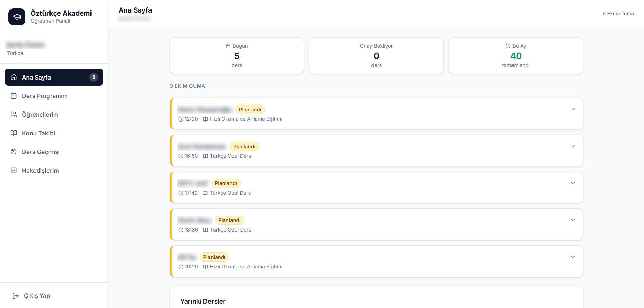The image size is (644, 308).
Task: Click the clock icon next to 19:20
Action: click(x=181, y=267)
